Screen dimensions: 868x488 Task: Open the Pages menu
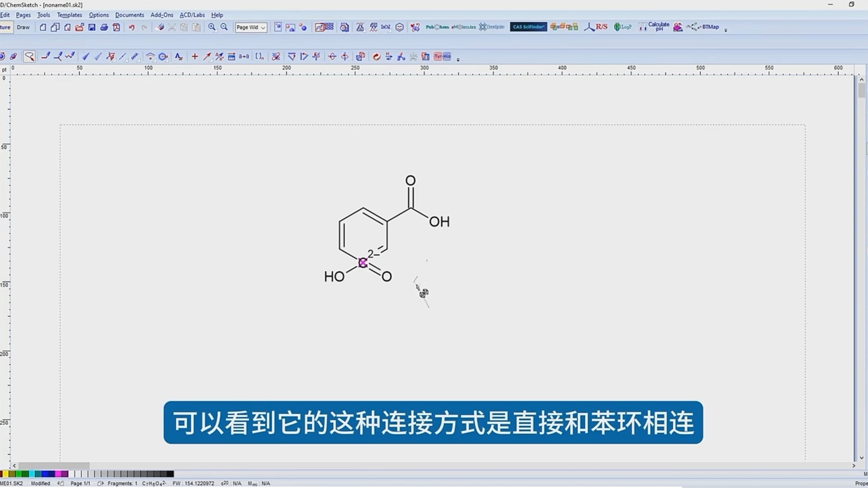[24, 15]
